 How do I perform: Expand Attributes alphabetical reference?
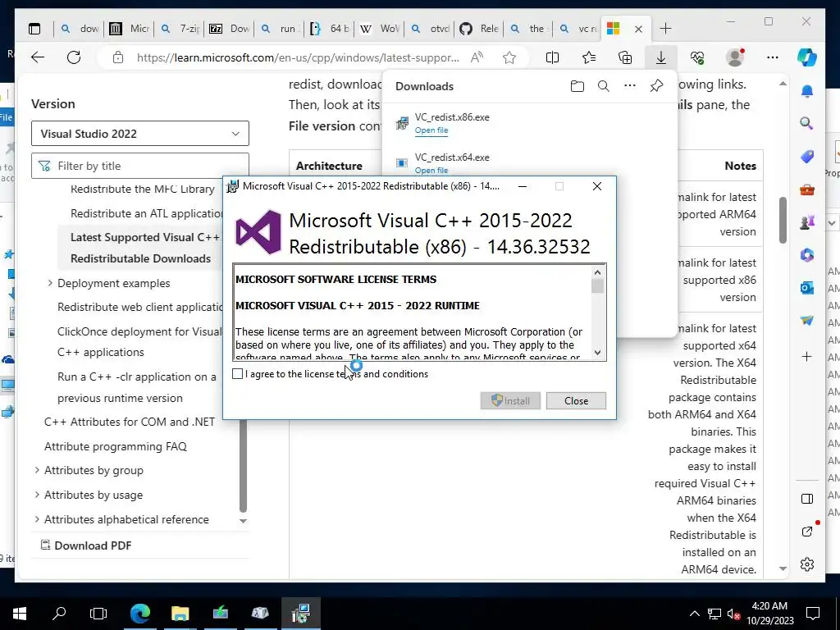pos(37,519)
